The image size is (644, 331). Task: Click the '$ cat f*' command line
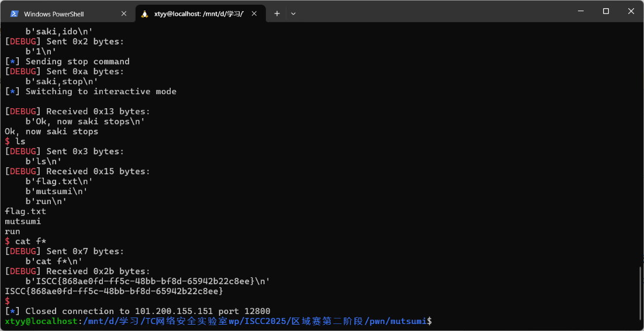click(x=26, y=242)
